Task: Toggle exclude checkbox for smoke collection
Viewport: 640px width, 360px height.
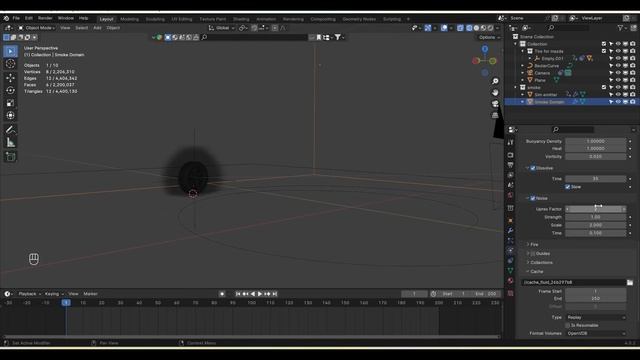Action: pyautogui.click(x=604, y=87)
